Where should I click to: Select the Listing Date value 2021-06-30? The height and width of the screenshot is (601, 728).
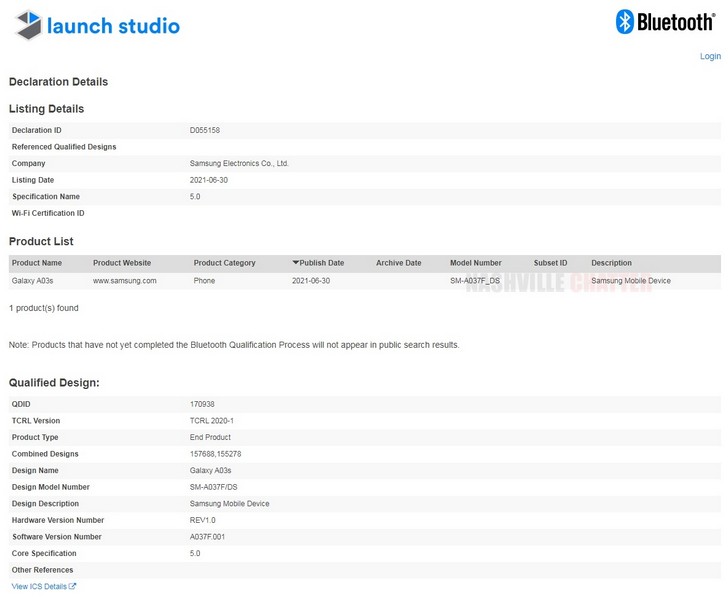(x=208, y=180)
